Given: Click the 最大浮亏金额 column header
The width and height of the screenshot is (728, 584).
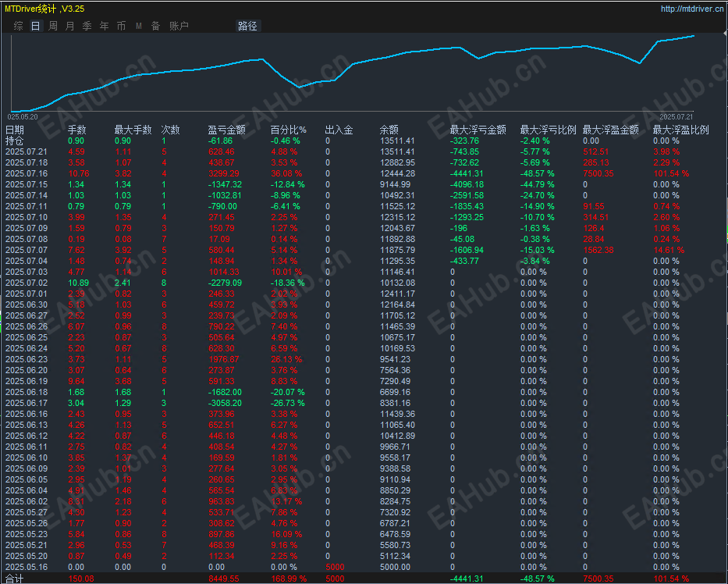Looking at the screenshot, I should point(478,130).
